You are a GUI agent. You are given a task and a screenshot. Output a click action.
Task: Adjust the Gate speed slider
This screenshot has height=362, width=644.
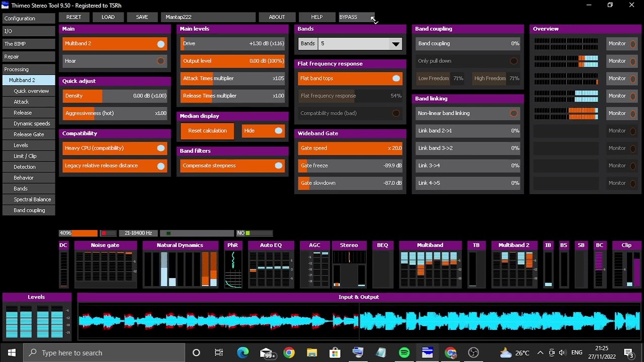pos(351,148)
